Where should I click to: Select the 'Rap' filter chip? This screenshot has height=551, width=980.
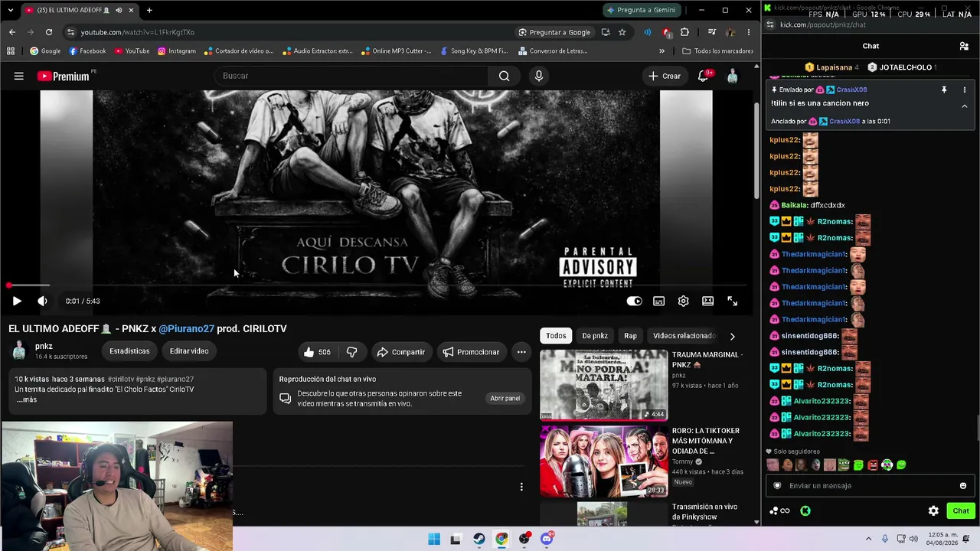tap(630, 336)
